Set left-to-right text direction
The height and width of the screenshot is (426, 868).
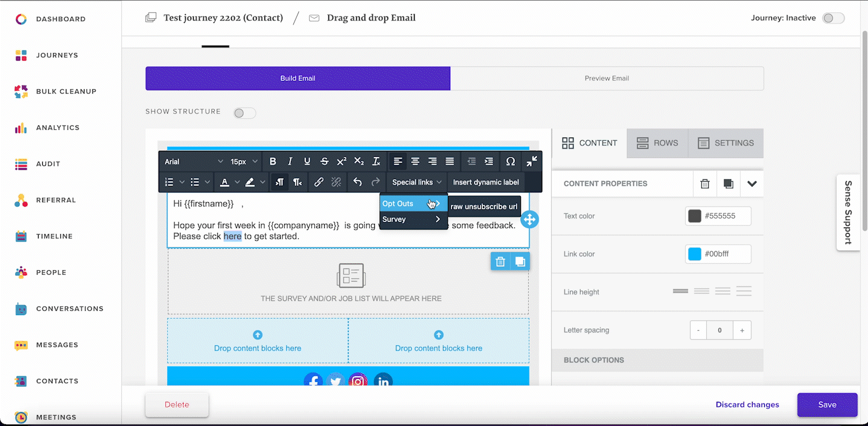coord(279,182)
